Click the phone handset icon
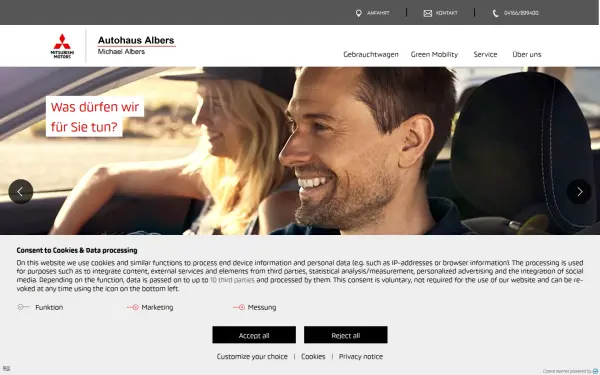The height and width of the screenshot is (375, 600). (496, 13)
